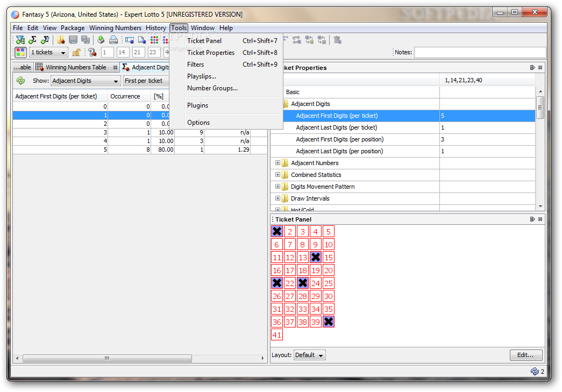
Task: Click Ticket Properties scrollbar down arrow
Action: tap(540, 206)
